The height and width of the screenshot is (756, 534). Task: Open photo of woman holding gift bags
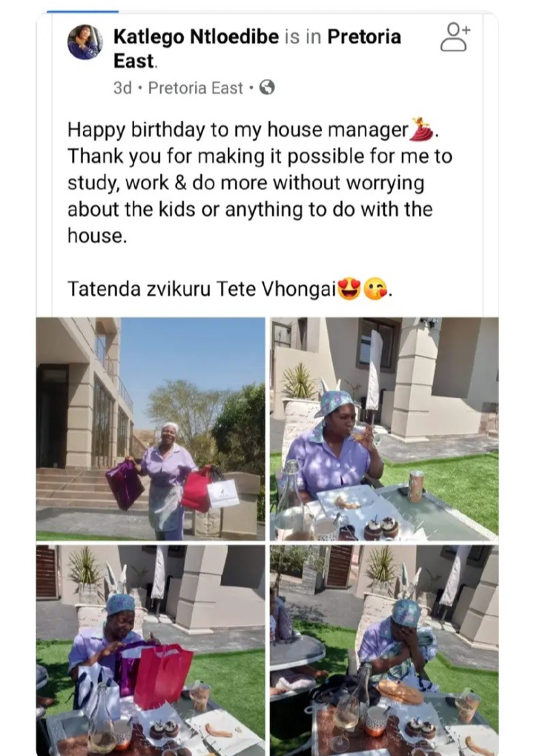pyautogui.click(x=151, y=428)
